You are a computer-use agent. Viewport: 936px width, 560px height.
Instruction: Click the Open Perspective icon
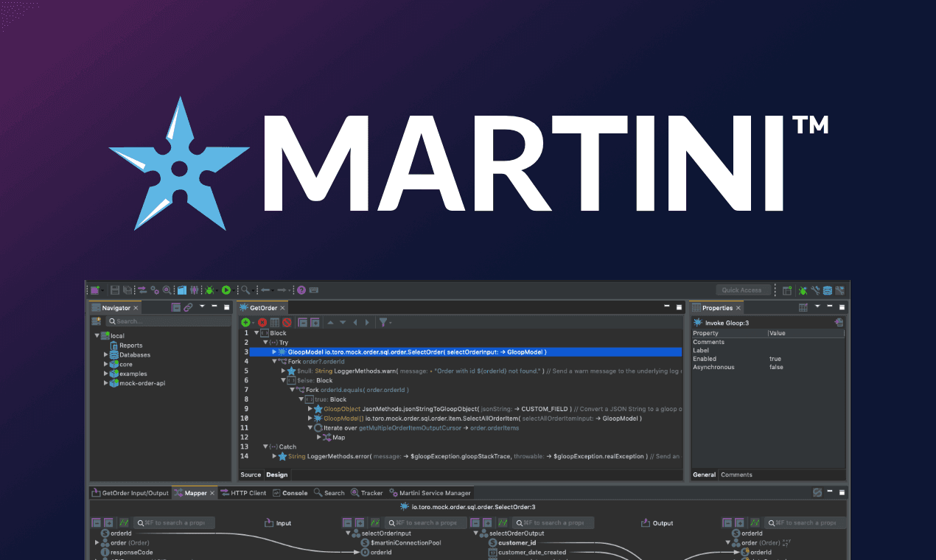coord(787,290)
